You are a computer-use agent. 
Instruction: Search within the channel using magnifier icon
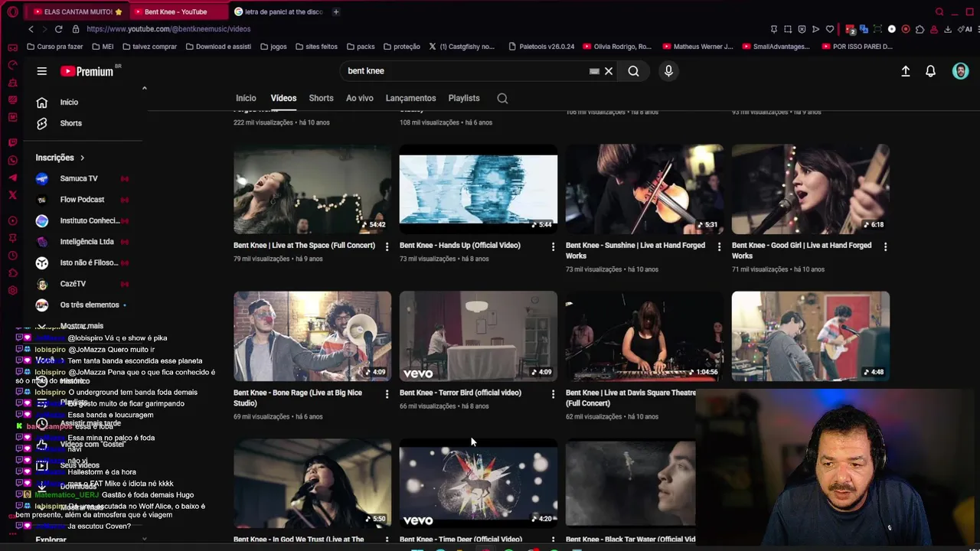coord(502,98)
